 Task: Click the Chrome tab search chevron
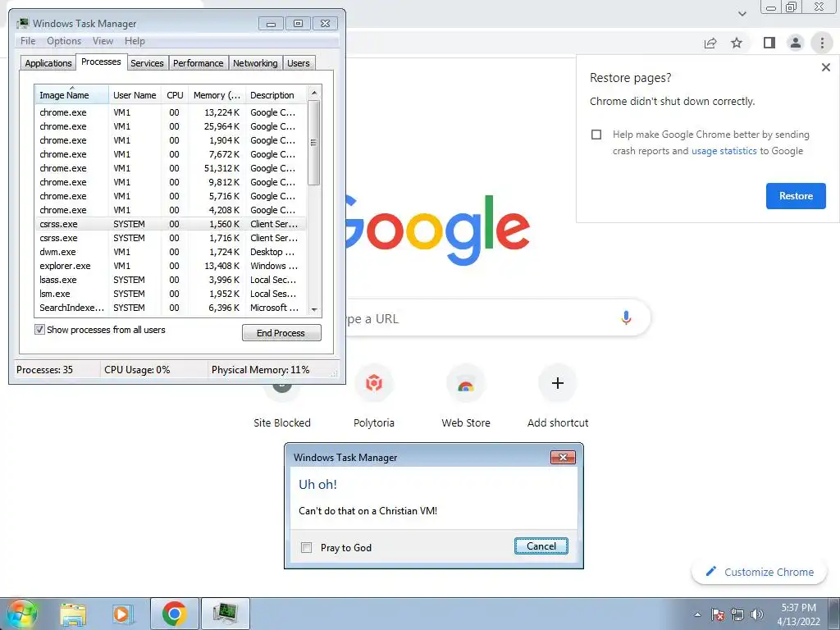742,14
